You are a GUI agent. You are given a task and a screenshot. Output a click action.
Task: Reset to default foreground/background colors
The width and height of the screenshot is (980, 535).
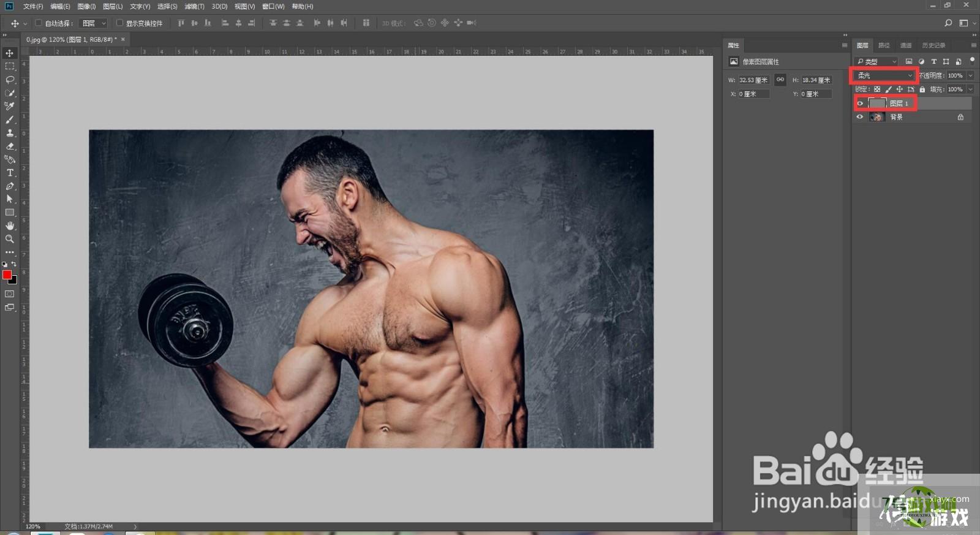(x=5, y=264)
